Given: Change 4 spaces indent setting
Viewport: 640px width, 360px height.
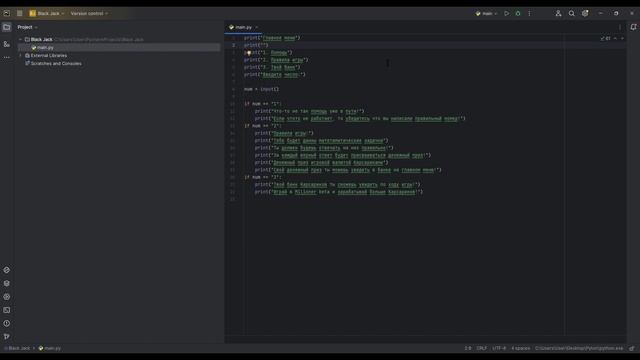Looking at the screenshot, I should [x=521, y=349].
